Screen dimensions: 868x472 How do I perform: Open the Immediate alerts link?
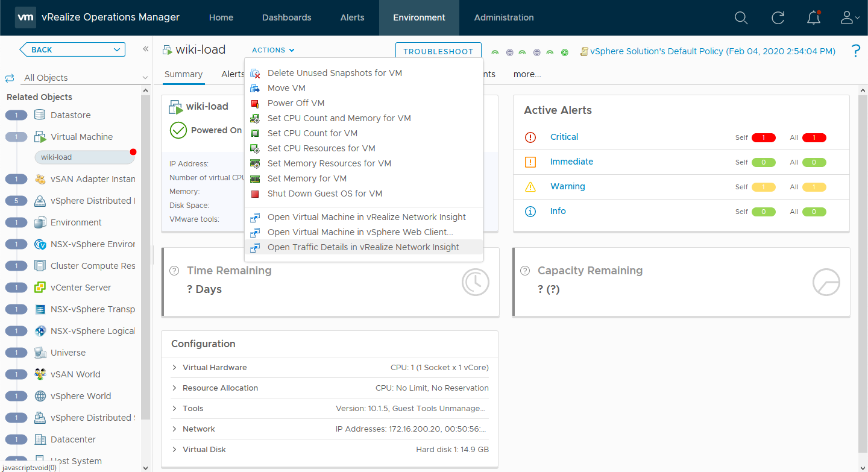tap(571, 162)
